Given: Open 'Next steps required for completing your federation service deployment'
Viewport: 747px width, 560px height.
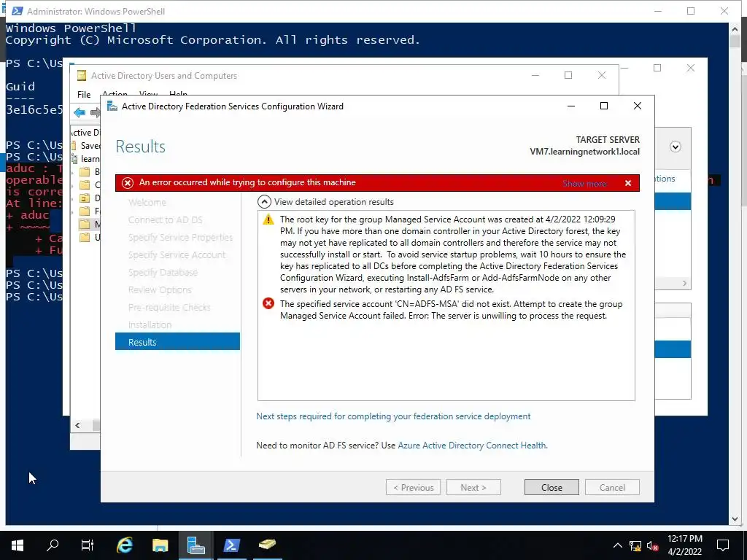Looking at the screenshot, I should coord(393,416).
